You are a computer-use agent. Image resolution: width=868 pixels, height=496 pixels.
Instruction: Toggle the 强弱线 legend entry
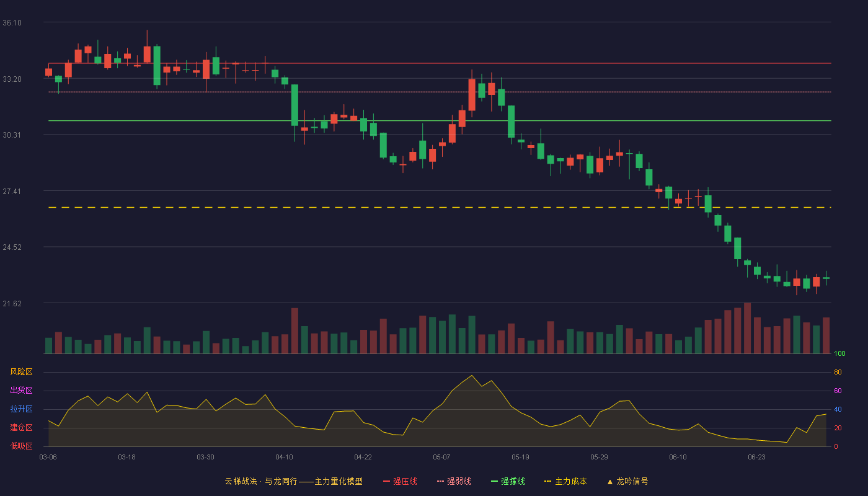pos(454,481)
